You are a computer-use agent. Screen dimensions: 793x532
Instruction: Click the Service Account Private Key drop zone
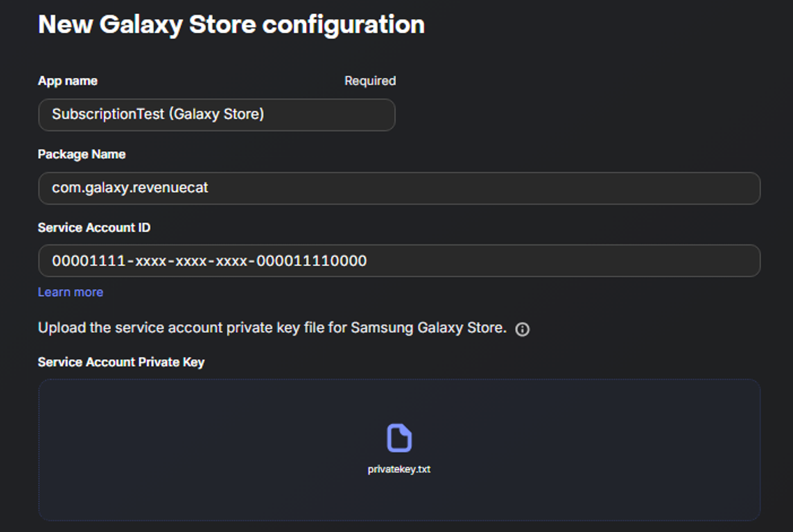click(399, 450)
